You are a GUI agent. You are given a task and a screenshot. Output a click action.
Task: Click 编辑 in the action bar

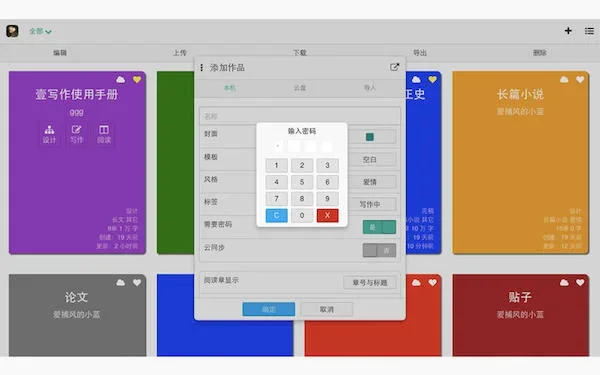[60, 53]
